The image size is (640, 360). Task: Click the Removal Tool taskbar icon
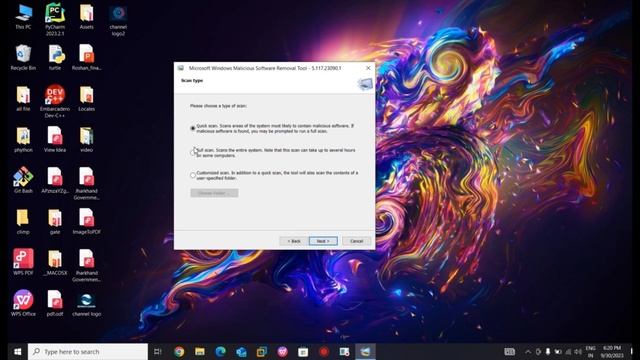tap(365, 351)
